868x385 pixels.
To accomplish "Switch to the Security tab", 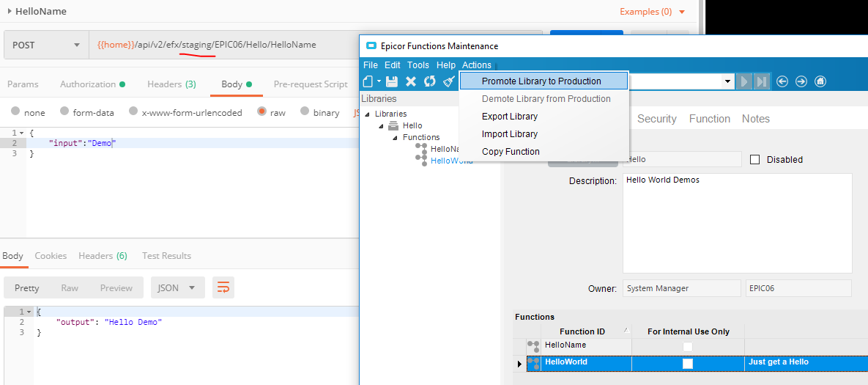I will click(x=656, y=119).
